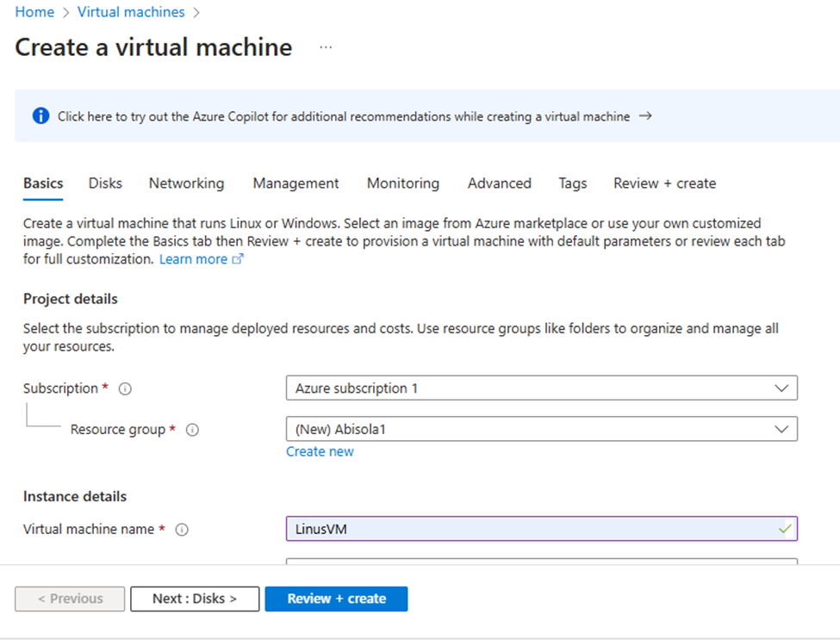Switch to the Tags tab
840x640 pixels.
click(x=572, y=183)
